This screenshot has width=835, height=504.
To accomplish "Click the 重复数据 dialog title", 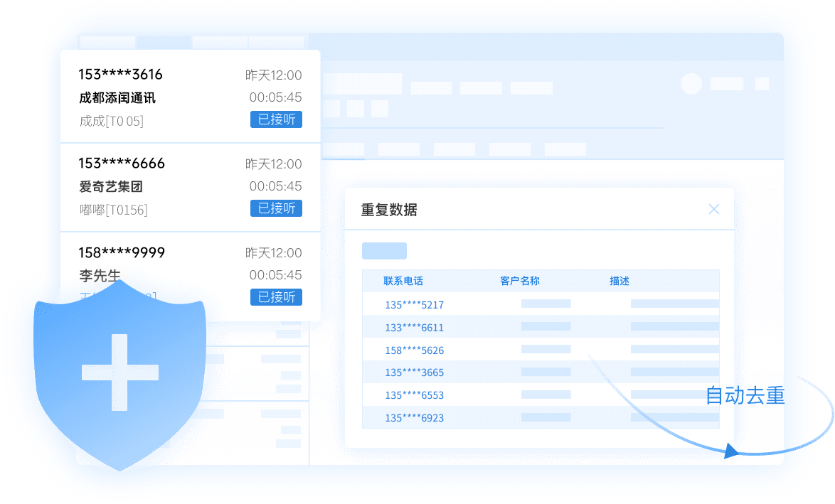I will pyautogui.click(x=389, y=210).
